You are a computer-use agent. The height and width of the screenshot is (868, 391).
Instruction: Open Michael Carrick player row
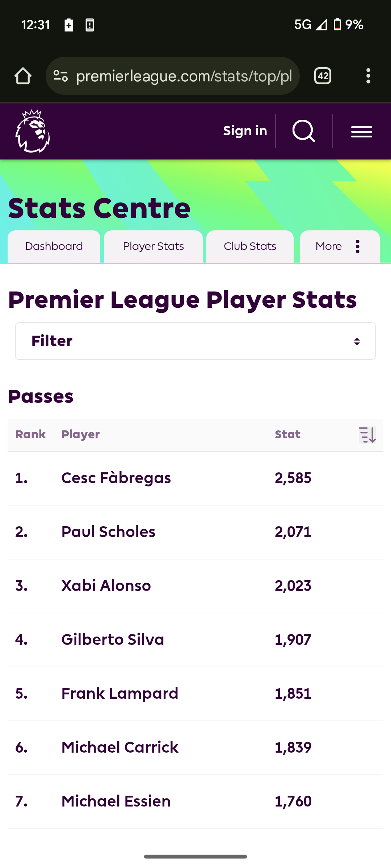(x=195, y=748)
